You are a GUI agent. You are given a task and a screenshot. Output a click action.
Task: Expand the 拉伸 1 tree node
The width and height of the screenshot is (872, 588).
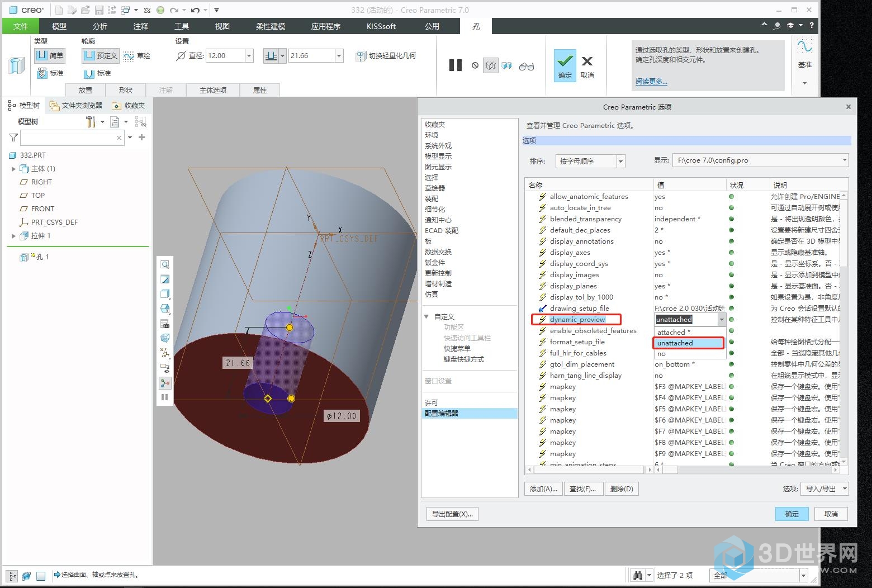[x=13, y=236]
